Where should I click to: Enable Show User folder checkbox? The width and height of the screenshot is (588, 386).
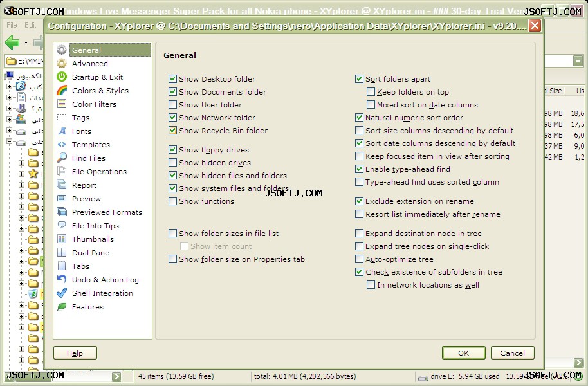click(172, 105)
